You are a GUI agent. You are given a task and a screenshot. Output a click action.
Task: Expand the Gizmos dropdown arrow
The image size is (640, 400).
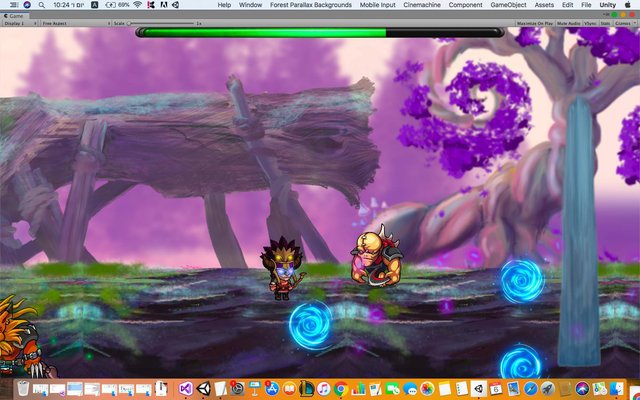(635, 24)
